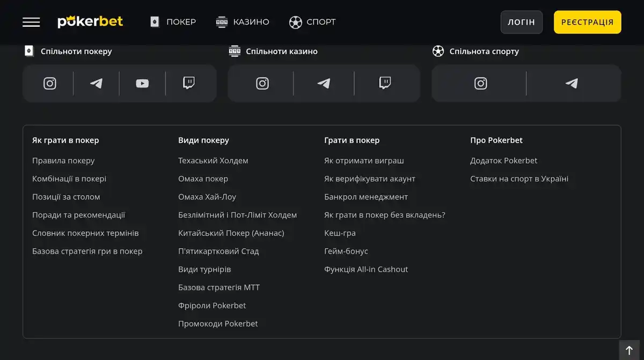The image size is (644, 360).
Task: Open Twitch in the poker communities card
Action: tap(188, 83)
